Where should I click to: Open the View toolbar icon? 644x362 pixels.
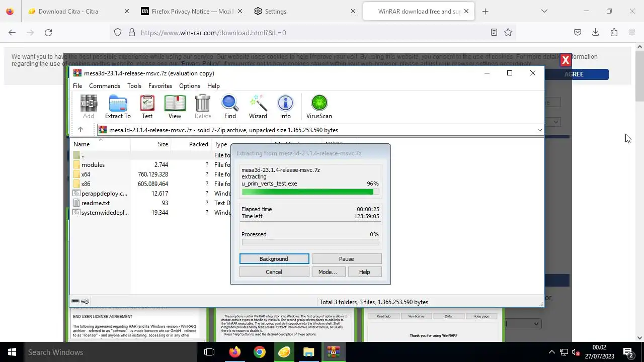click(x=175, y=107)
